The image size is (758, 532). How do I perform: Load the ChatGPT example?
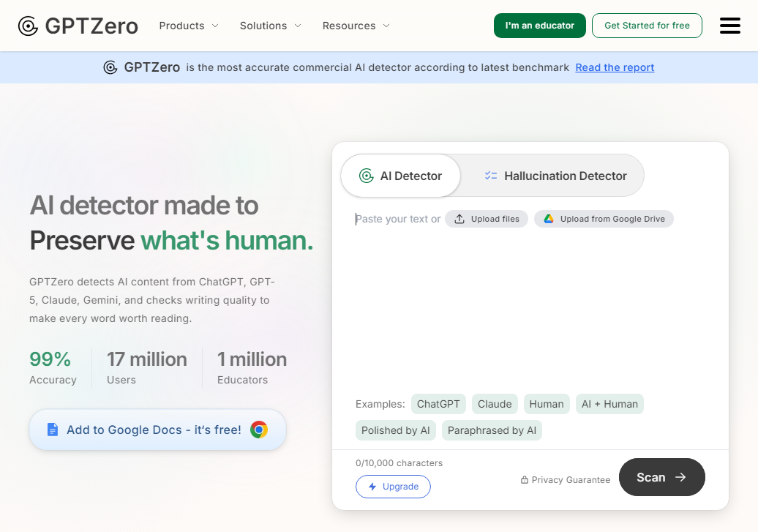coord(438,404)
